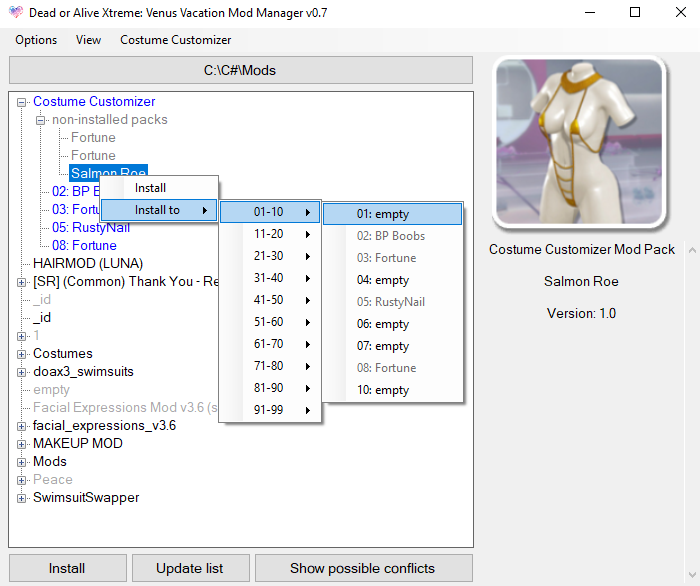Open the 11-20 slot range submenu
Viewport: 700px width, 586px height.
270,234
